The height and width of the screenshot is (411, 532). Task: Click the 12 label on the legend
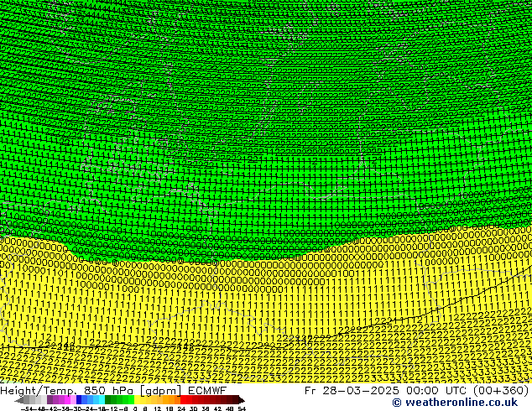tap(158, 408)
